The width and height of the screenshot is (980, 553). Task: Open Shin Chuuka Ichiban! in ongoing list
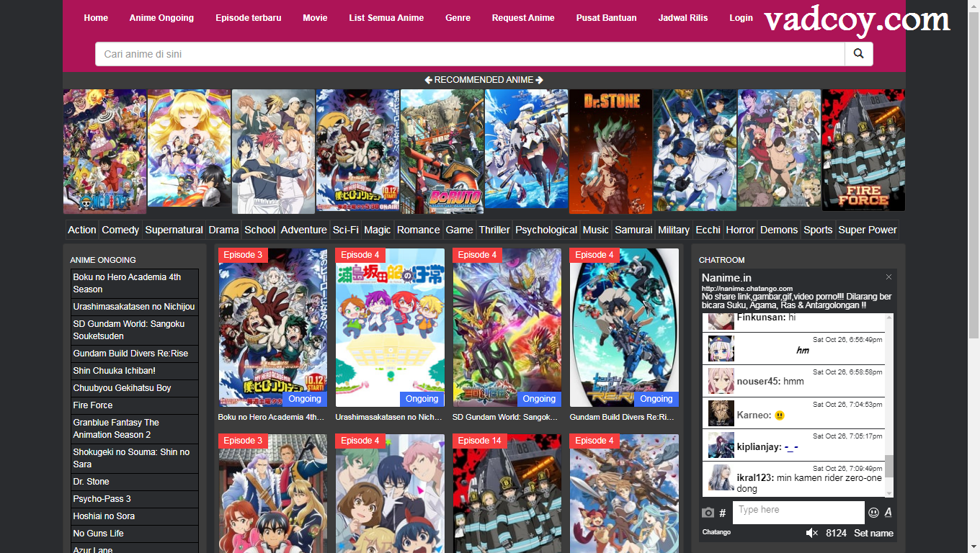[135, 371]
